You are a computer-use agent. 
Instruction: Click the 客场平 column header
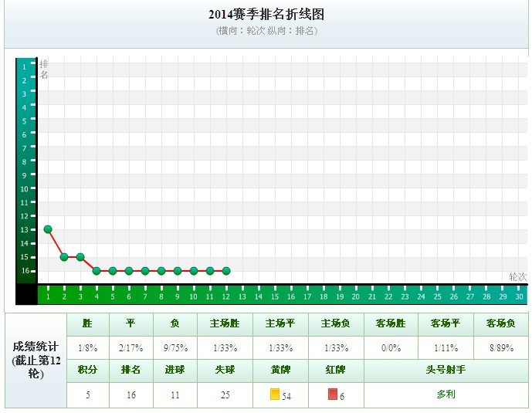[x=446, y=323]
